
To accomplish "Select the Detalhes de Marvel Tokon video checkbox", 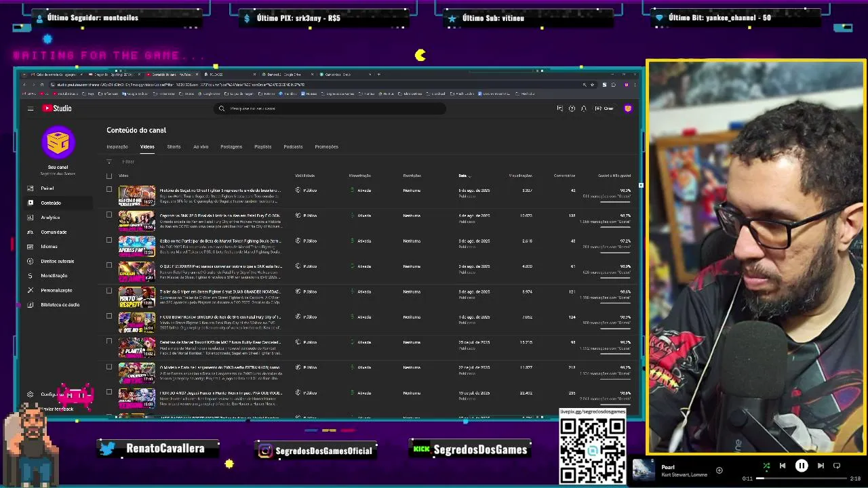I will click(109, 341).
